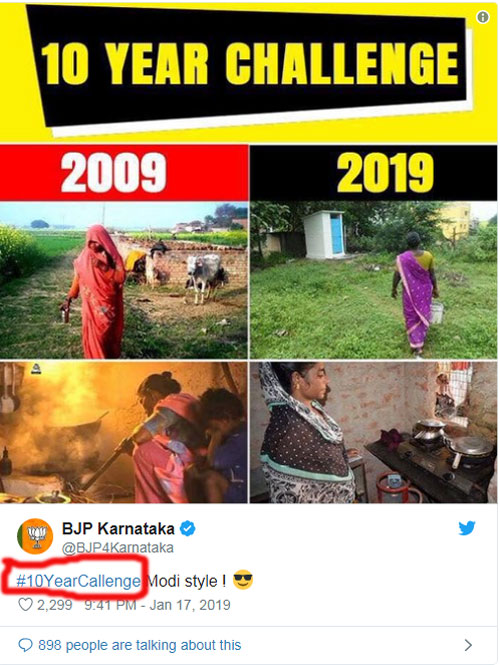Like the tweet with heart icon
Screen dimensions: 500x665
[x=25, y=604]
